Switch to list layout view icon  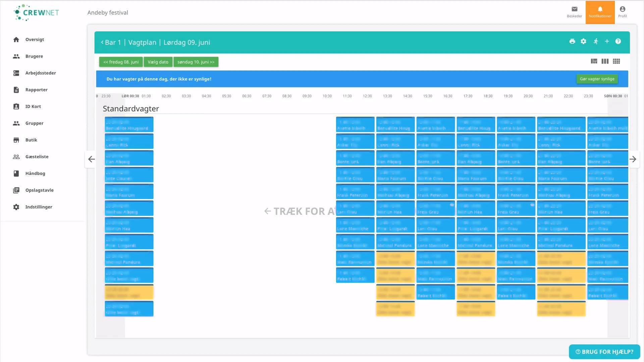(594, 61)
